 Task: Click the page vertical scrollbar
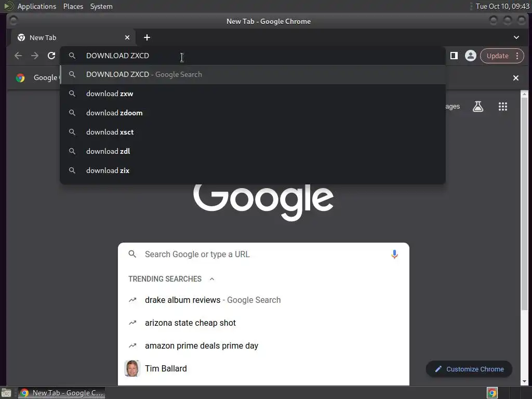click(x=525, y=204)
